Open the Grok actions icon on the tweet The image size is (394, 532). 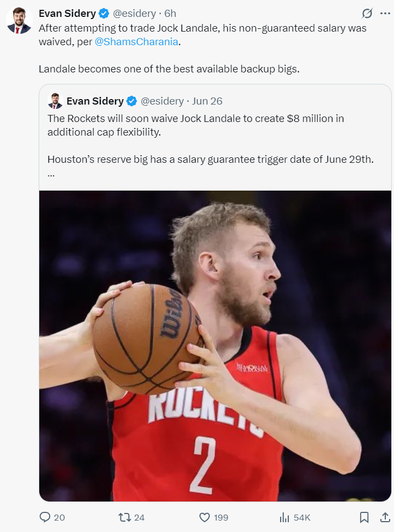click(367, 13)
